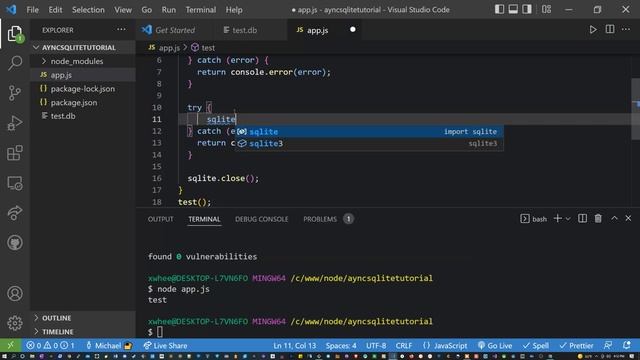Screen dimensions: 640x360
Task: Toggle the secondary side bar layout icon
Action: click(x=527, y=9)
